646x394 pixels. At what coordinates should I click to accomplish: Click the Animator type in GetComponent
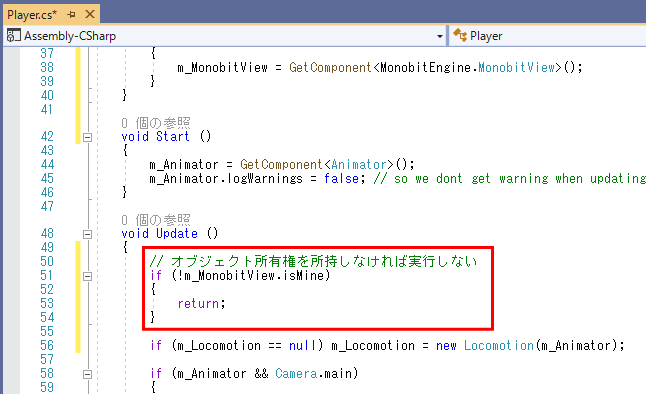358,164
